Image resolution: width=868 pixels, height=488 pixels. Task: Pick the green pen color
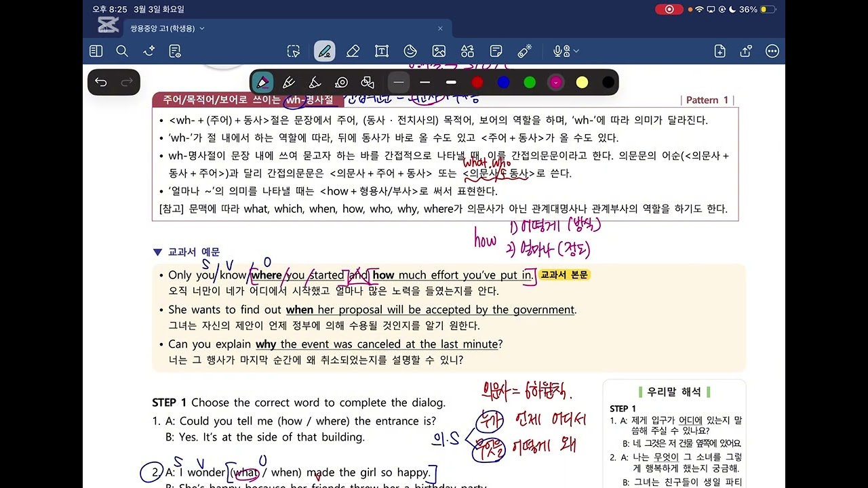530,83
